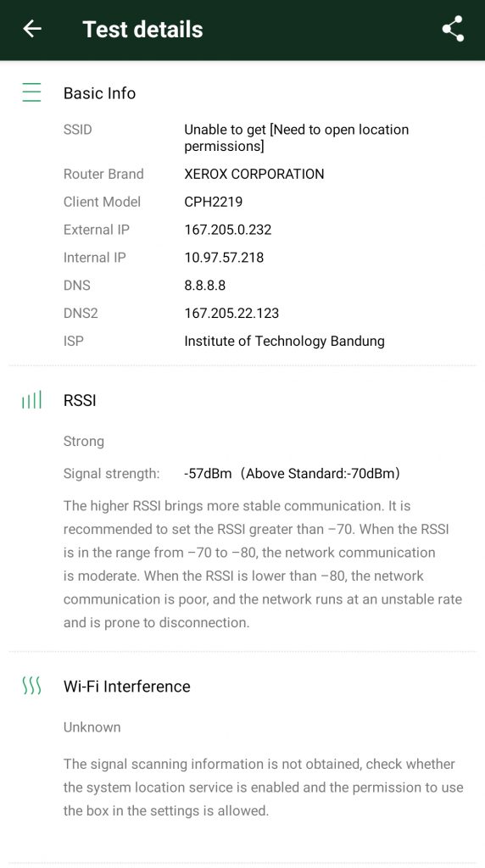The height and width of the screenshot is (868, 485).
Task: Tap the Wi-Fi Interference heading
Action: tap(127, 687)
